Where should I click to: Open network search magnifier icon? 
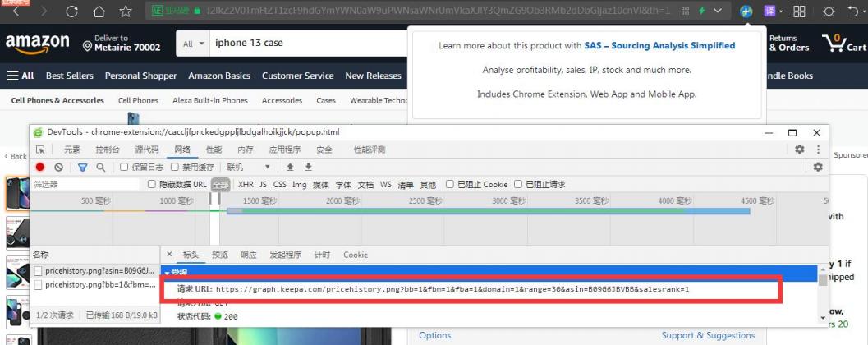coord(100,168)
